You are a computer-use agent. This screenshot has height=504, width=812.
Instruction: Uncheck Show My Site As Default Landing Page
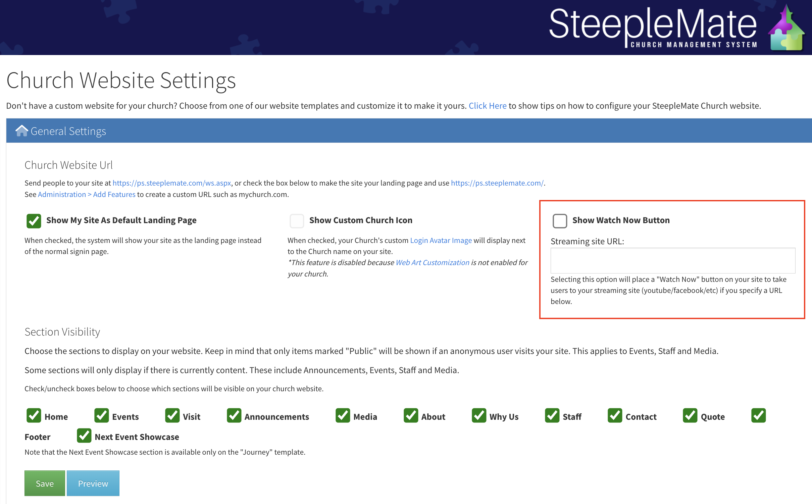[x=34, y=221]
